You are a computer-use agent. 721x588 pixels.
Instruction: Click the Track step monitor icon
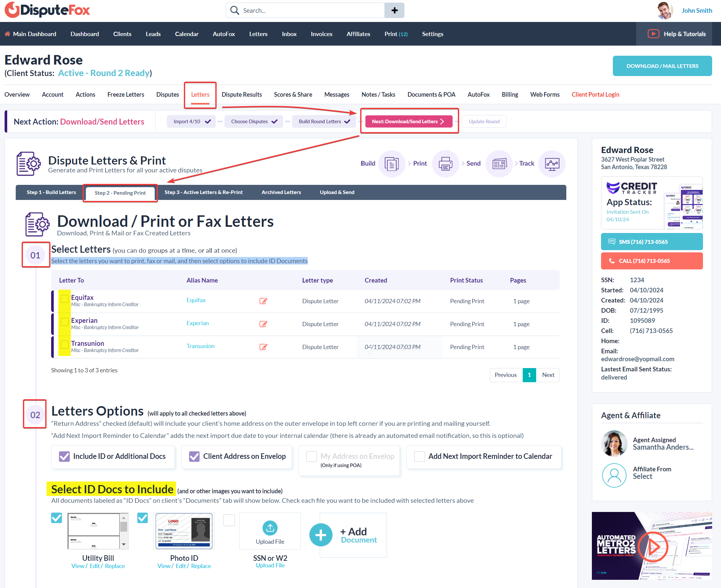tap(552, 164)
